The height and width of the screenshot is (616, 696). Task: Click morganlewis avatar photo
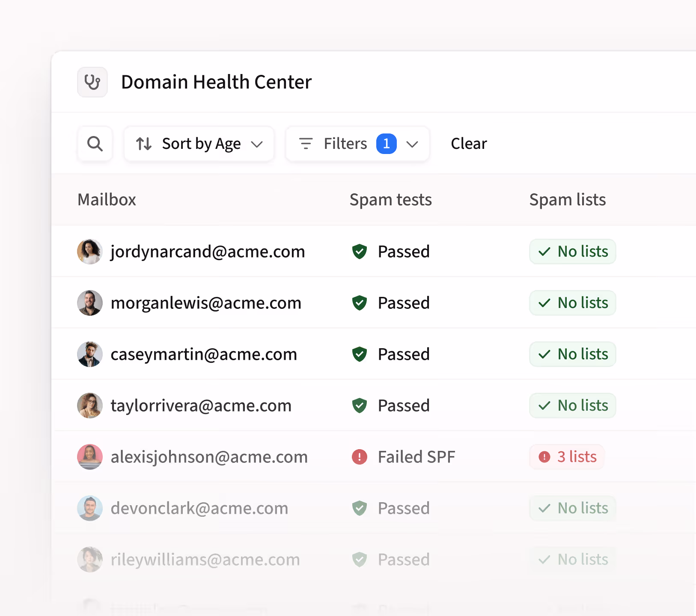[90, 303]
